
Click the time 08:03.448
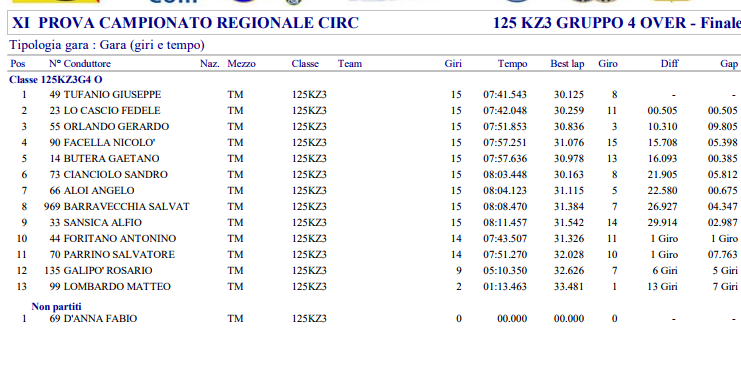505,175
